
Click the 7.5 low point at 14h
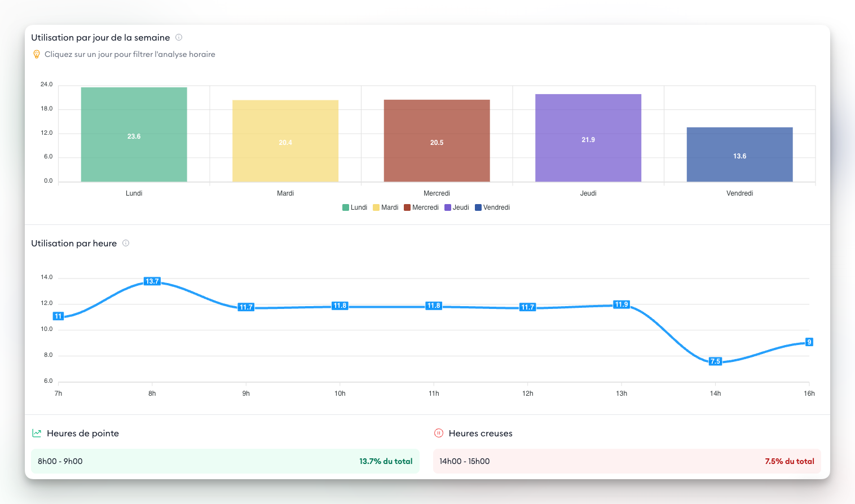tap(715, 361)
